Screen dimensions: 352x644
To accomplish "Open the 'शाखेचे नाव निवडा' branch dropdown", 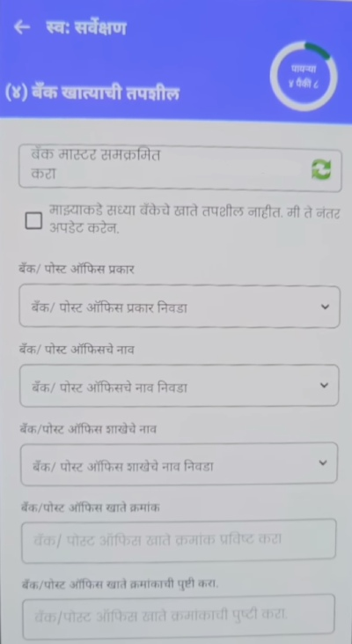I will pyautogui.click(x=180, y=464).
